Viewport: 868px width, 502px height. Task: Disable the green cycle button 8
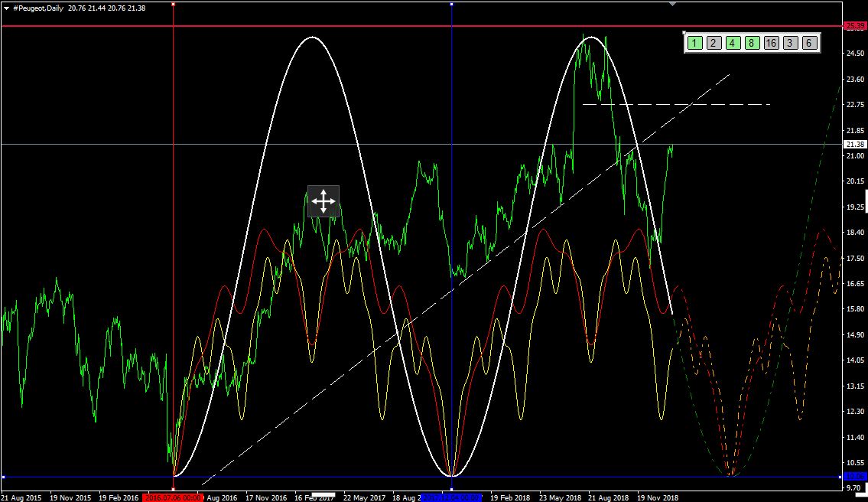(x=751, y=43)
